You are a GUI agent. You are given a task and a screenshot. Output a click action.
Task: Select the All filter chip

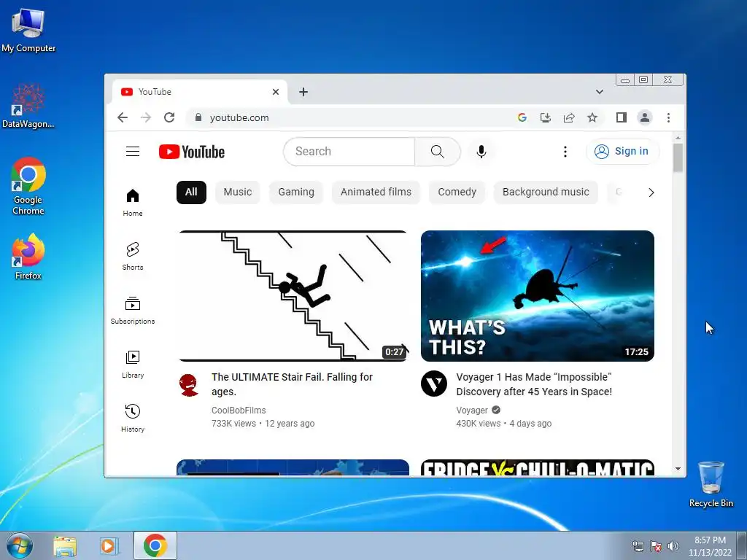pyautogui.click(x=191, y=192)
